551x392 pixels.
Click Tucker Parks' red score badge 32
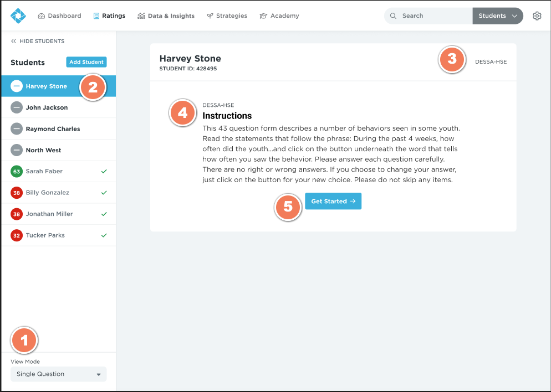(x=17, y=235)
